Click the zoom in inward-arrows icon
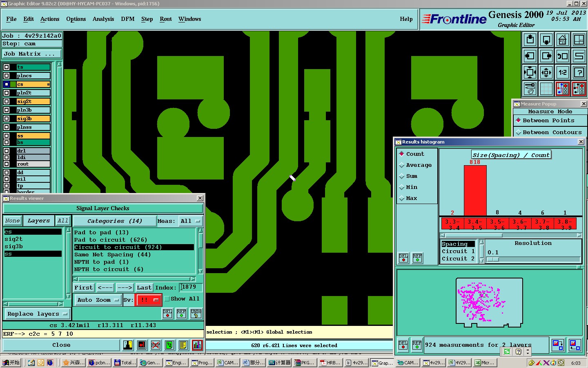 coord(530,72)
